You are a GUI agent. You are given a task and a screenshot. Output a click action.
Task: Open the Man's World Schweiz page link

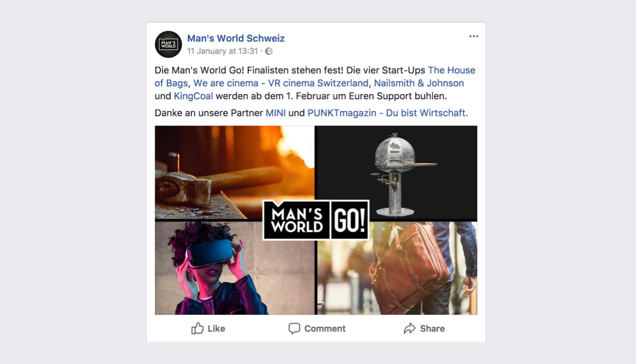236,38
